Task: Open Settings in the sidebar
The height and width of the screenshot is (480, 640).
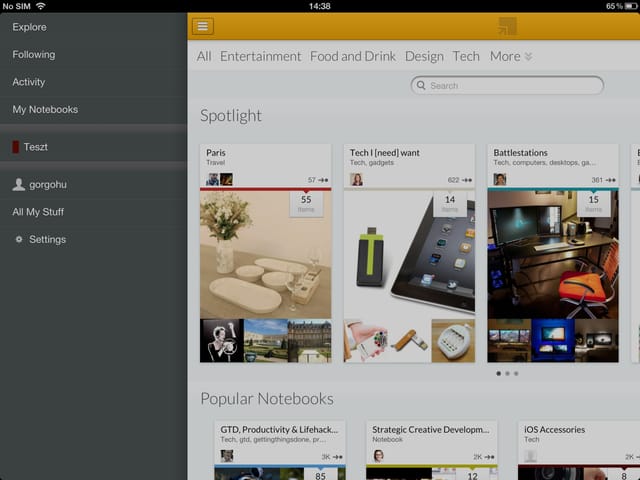Action: (x=93, y=239)
